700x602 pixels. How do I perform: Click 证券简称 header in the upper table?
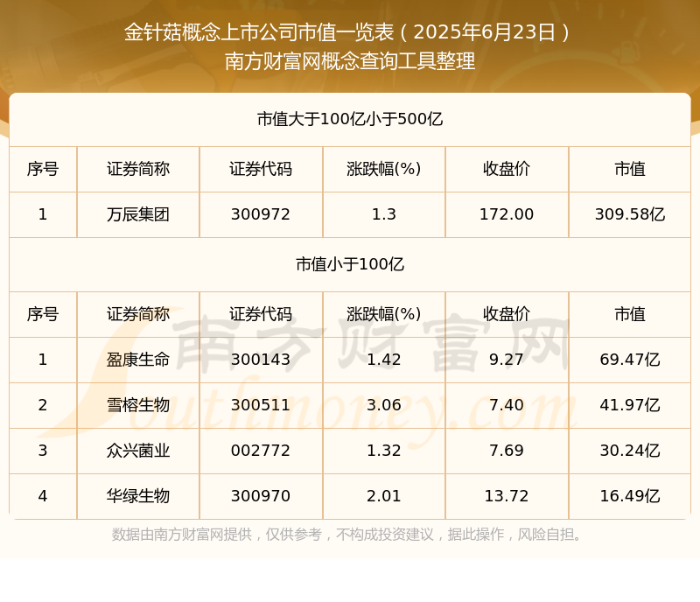tap(138, 169)
